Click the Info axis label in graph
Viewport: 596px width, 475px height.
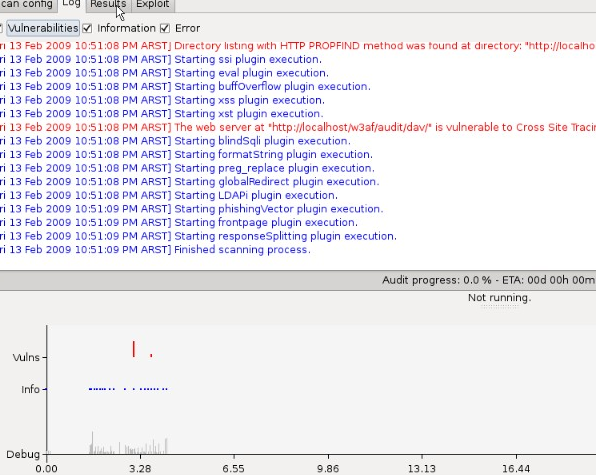(x=30, y=390)
